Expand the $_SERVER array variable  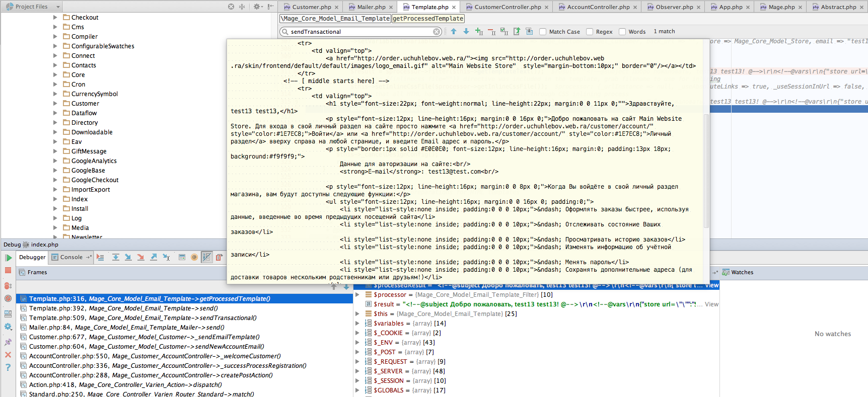click(357, 371)
